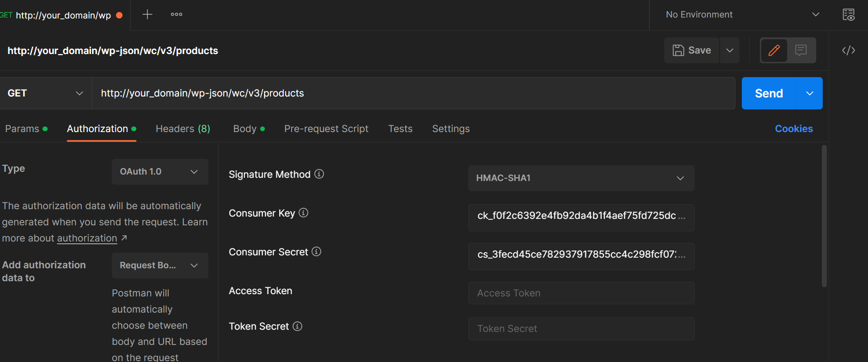Open the Pre-request Script tab
868x362 pixels.
point(326,129)
